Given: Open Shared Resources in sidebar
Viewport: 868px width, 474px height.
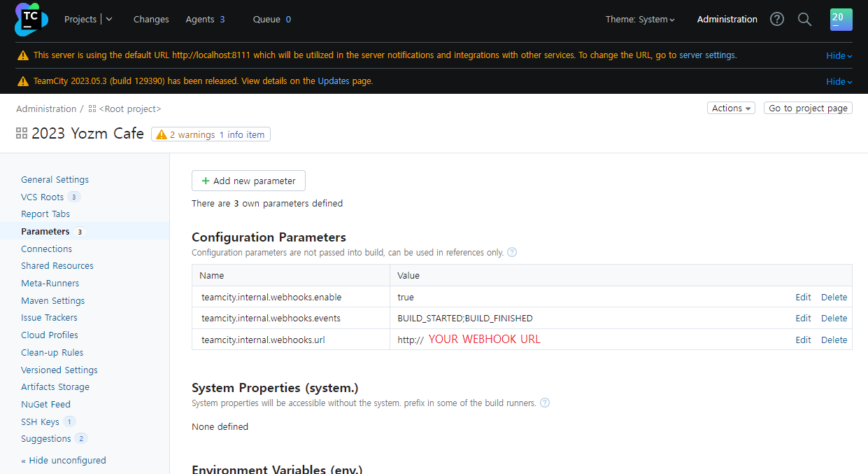Looking at the screenshot, I should [x=57, y=266].
